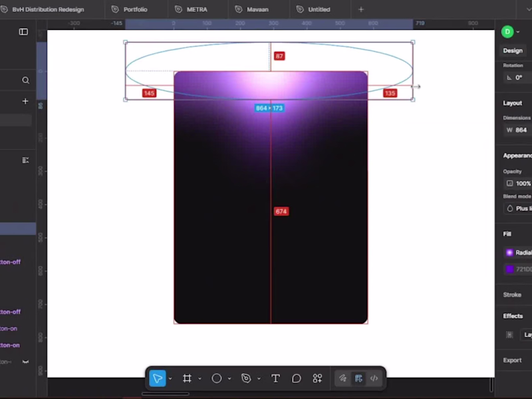Select the highlighted layer row in sidebar
Screen dimensions: 532x399
[18, 229]
